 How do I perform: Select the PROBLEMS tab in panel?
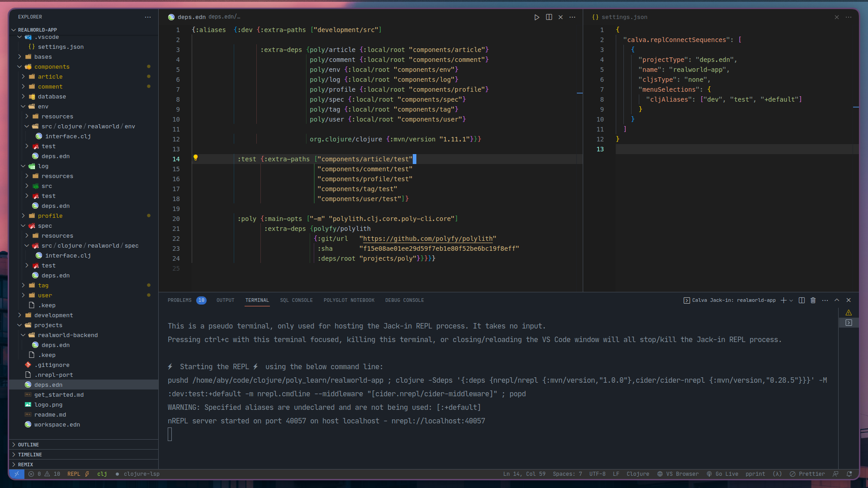(x=179, y=300)
